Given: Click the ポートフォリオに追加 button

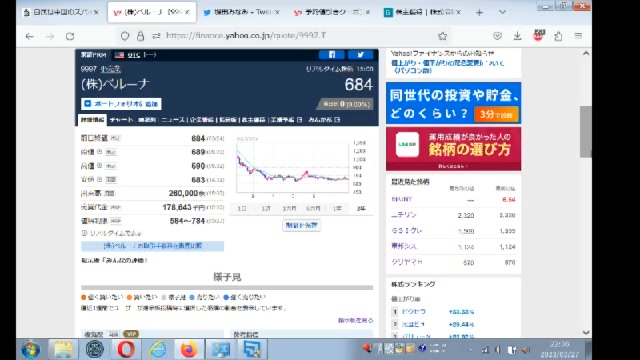Looking at the screenshot, I should (x=121, y=104).
